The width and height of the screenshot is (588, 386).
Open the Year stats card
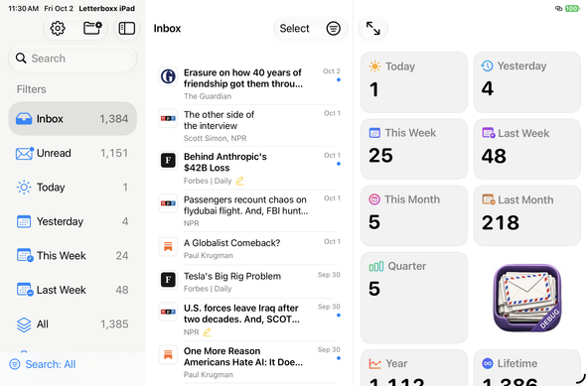pos(414,368)
